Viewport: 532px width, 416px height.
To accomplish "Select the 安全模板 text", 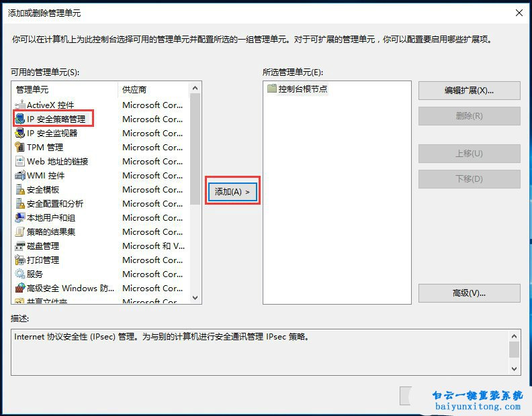I will coord(43,189).
